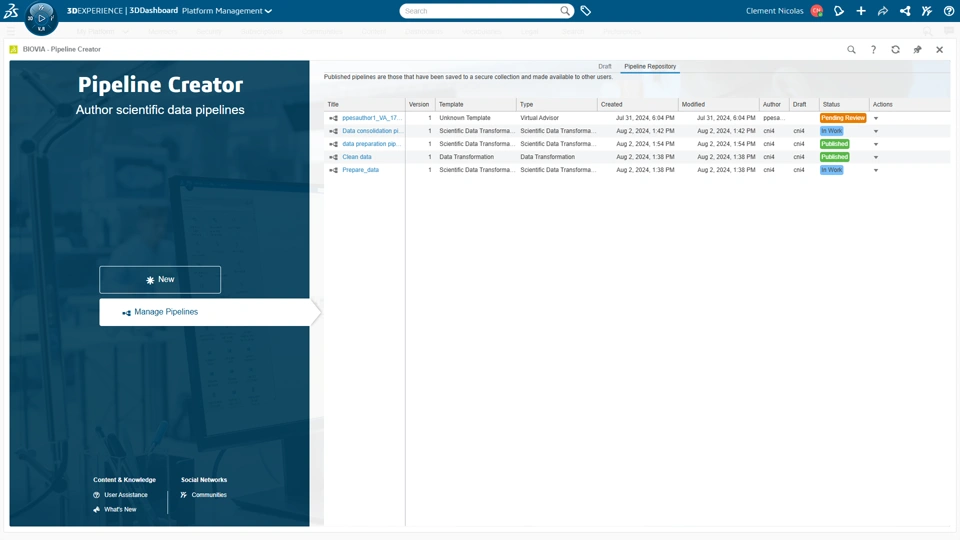Open the ppesauthor1_VA pipeline link
Image resolution: width=960 pixels, height=540 pixels.
[x=372, y=118]
